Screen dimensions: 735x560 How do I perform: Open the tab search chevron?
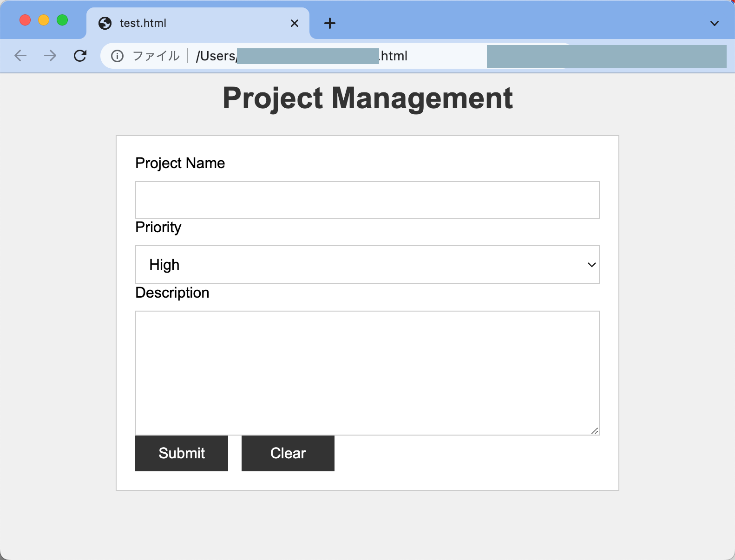pos(715,23)
